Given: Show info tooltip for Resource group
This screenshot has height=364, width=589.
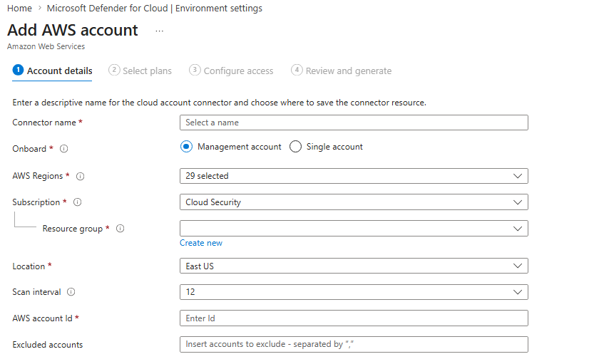Looking at the screenshot, I should 121,229.
